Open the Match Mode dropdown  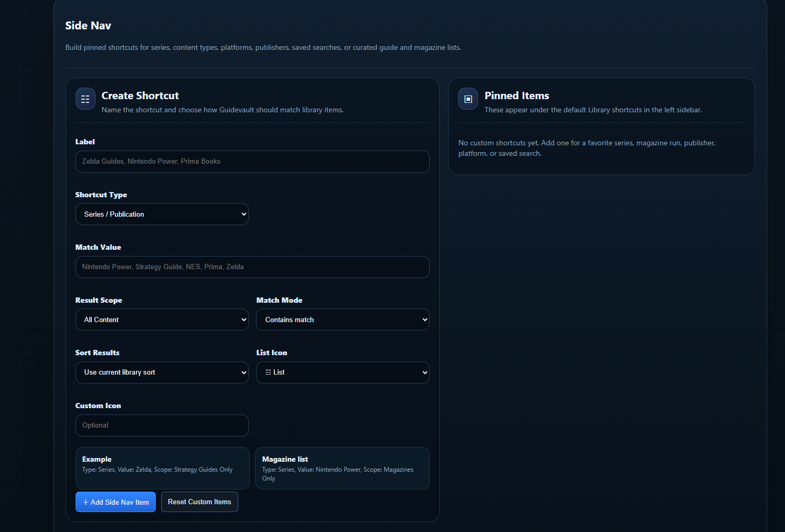click(x=343, y=320)
